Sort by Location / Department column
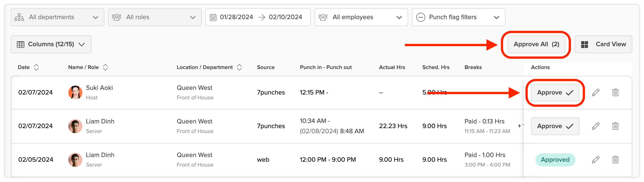This screenshot has width=644, height=182. (239, 67)
